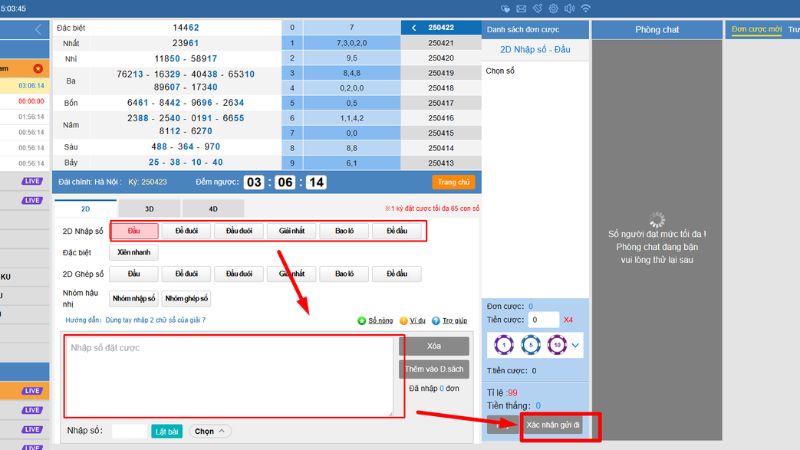Click the mail envelope icon in top bar
800x450 pixels.
522,8
